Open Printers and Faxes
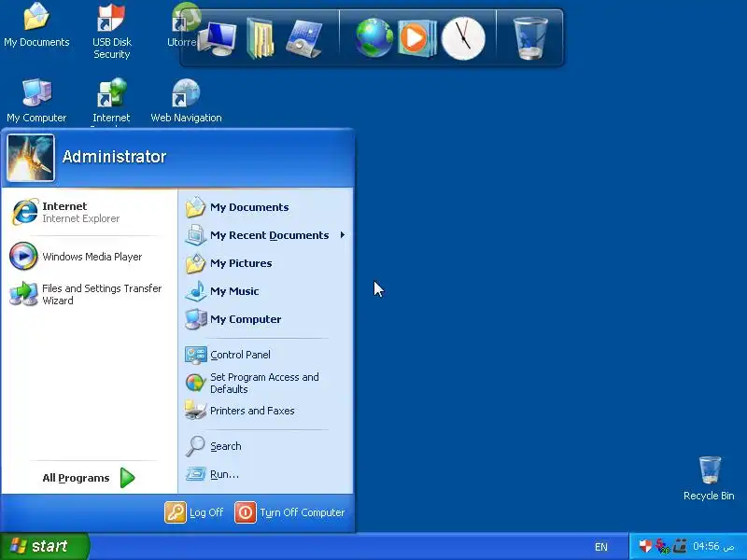Screen dimensions: 747x560 pos(265,411)
